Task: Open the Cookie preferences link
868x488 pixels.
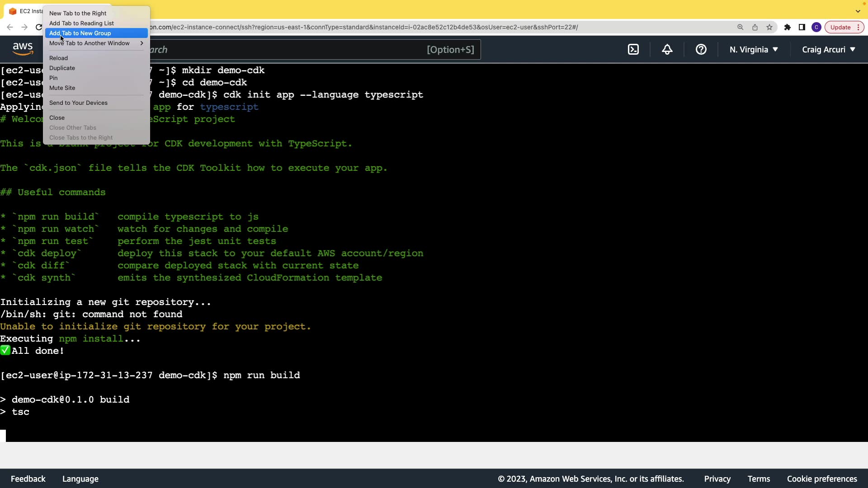Action: coord(821,479)
